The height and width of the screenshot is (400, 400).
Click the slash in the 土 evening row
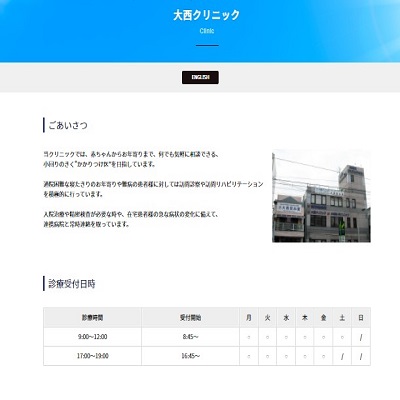click(x=342, y=356)
